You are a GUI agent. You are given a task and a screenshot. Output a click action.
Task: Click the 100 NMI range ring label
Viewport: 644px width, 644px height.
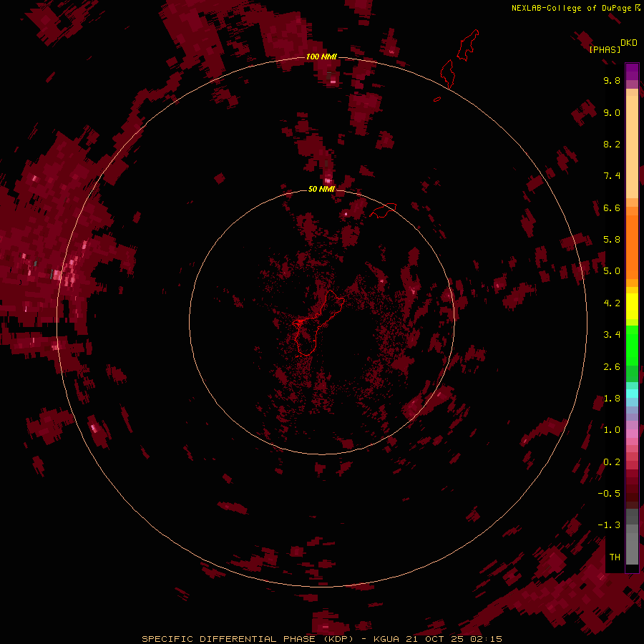[321, 57]
